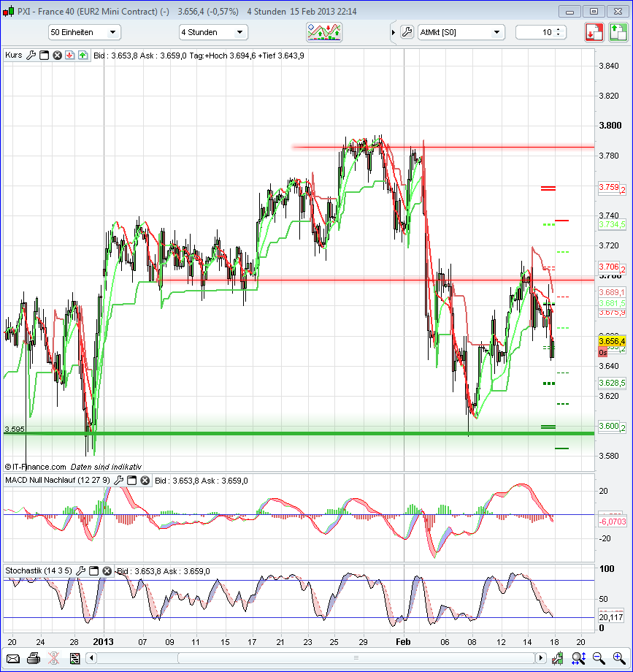
Task: Zoom out with the minus magnifier
Action: [x=599, y=658]
